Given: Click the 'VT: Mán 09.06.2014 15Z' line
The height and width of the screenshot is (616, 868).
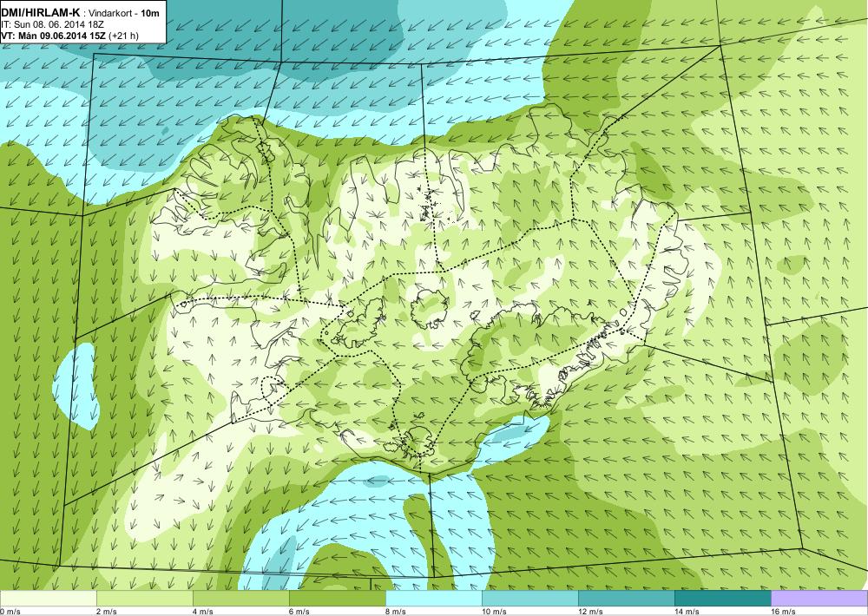Looking at the screenshot, I should pyautogui.click(x=54, y=36).
